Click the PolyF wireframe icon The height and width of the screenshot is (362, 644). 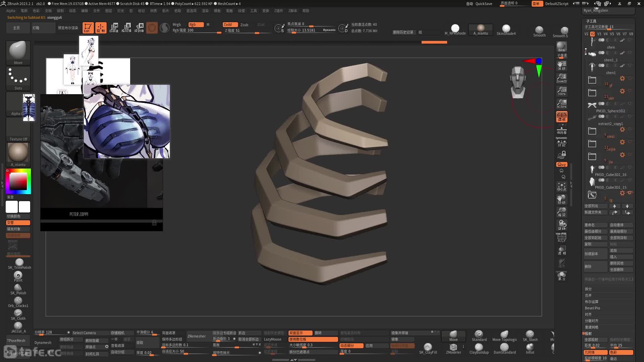click(561, 237)
